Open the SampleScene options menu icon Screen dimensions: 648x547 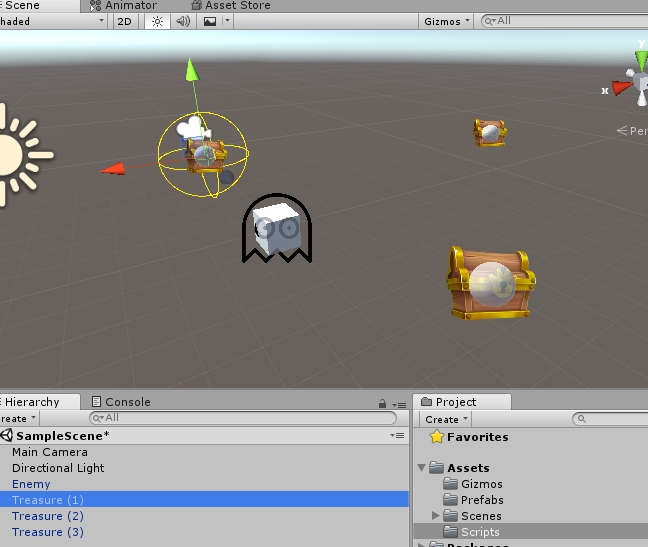point(397,435)
